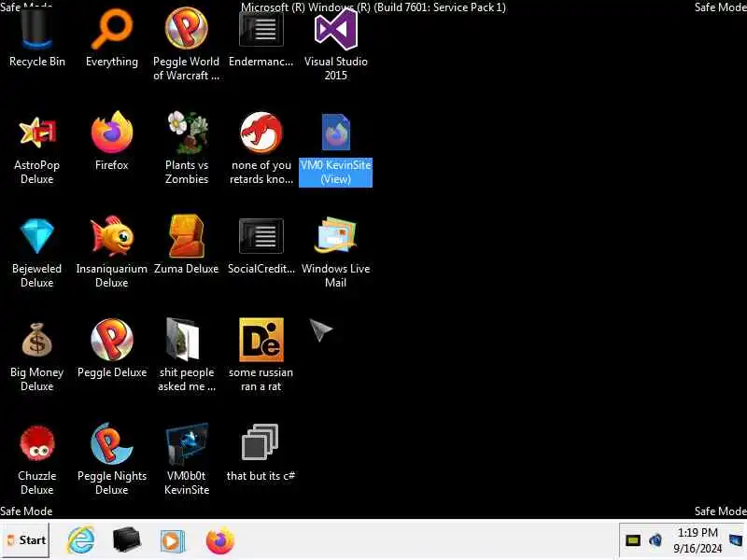Select the Peggle World of Warcraft icon

coord(186,30)
